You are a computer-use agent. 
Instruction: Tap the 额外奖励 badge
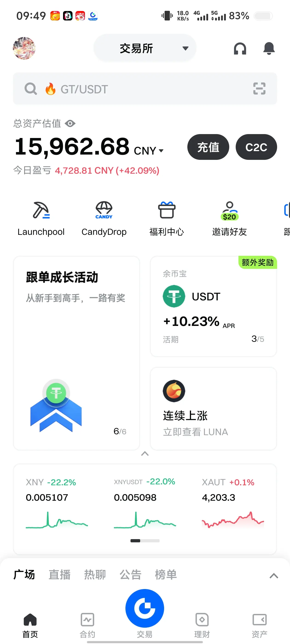[258, 262]
